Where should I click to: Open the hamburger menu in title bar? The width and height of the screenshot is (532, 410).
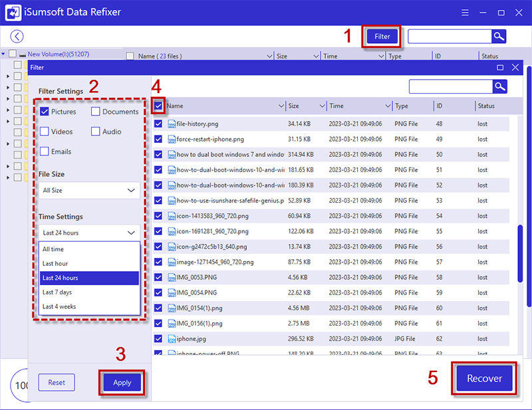(x=465, y=13)
